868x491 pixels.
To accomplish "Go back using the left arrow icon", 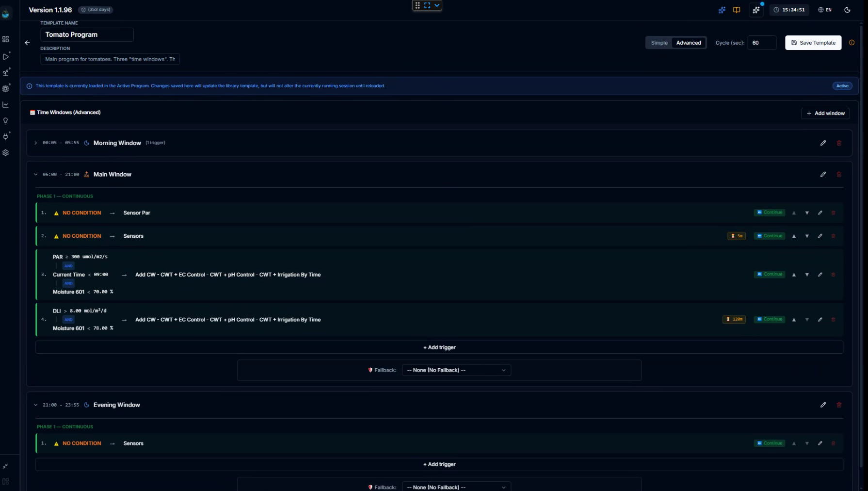I will [x=27, y=43].
